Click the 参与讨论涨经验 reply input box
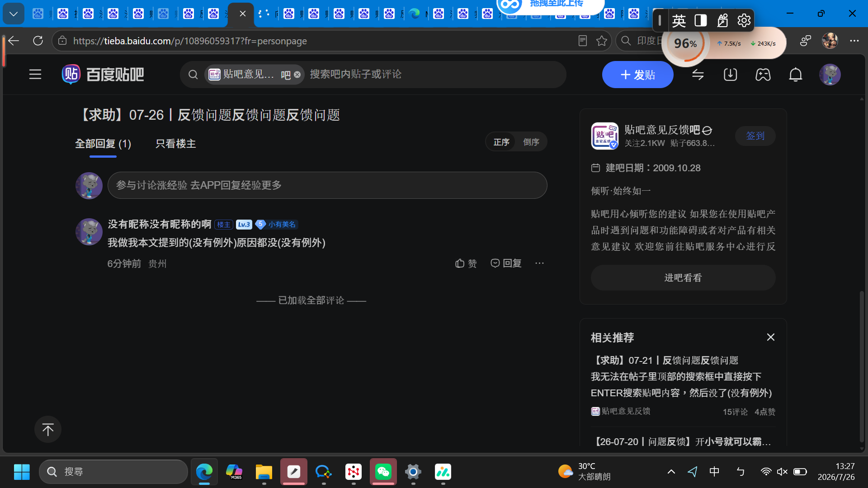The image size is (868, 488). point(327,185)
